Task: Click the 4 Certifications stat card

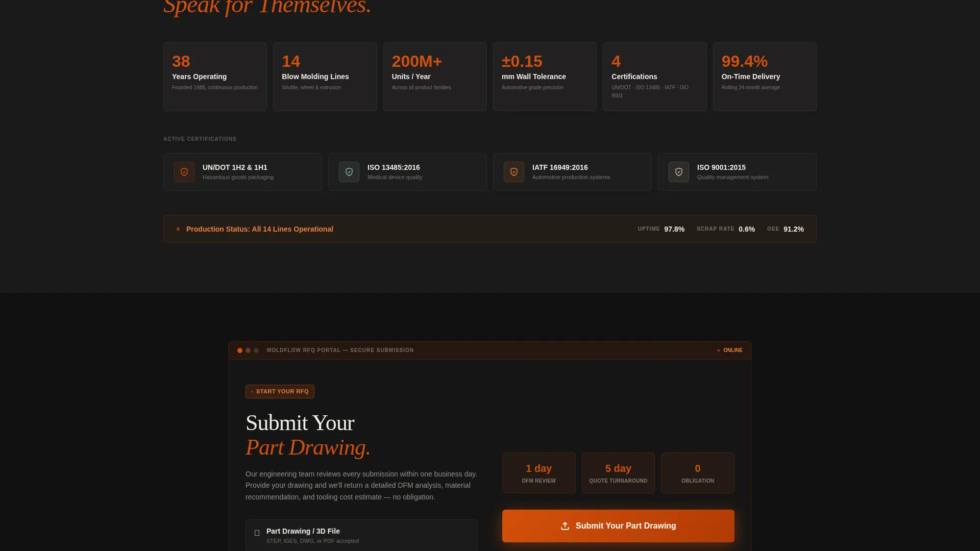Action: point(655,77)
